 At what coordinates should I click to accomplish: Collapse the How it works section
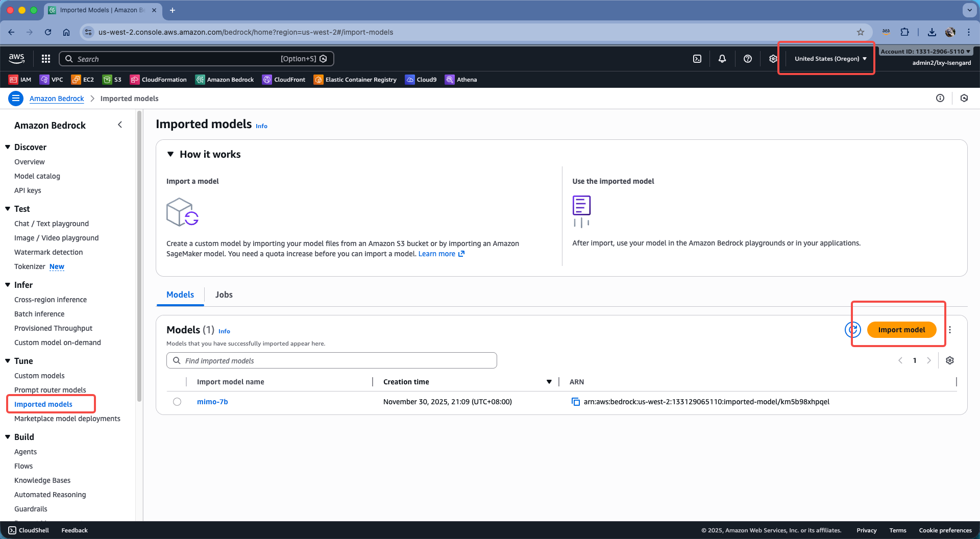tap(170, 154)
